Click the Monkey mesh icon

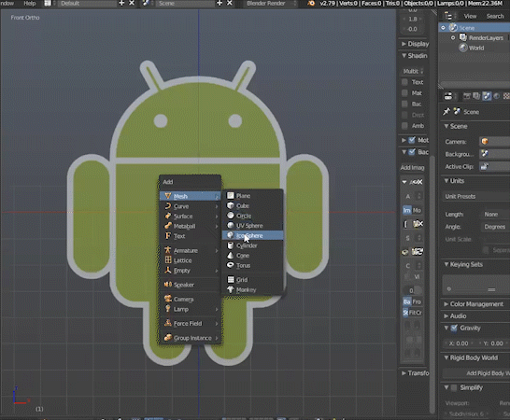pyautogui.click(x=231, y=289)
